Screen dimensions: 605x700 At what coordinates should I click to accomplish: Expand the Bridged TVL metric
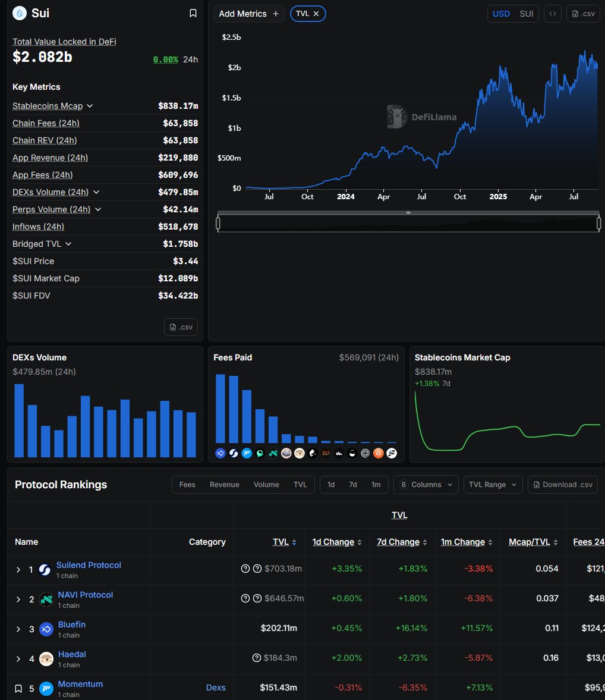[68, 244]
